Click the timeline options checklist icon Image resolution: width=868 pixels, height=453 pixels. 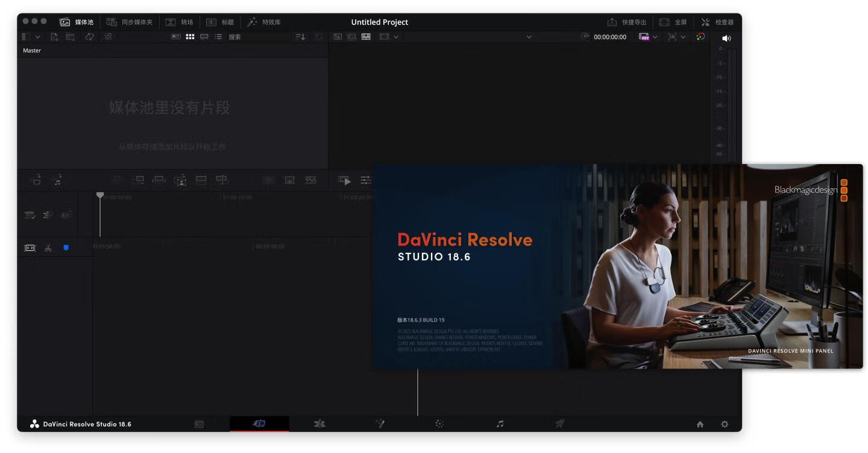click(x=30, y=215)
